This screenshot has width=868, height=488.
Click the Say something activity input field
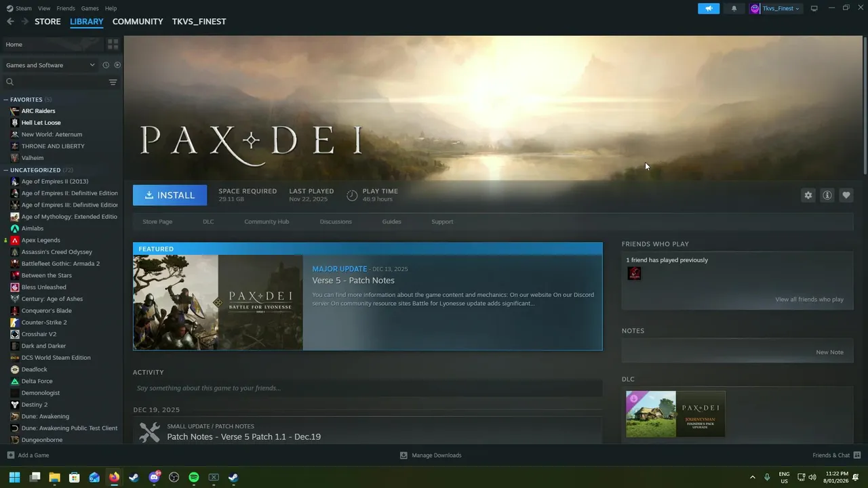click(x=368, y=388)
